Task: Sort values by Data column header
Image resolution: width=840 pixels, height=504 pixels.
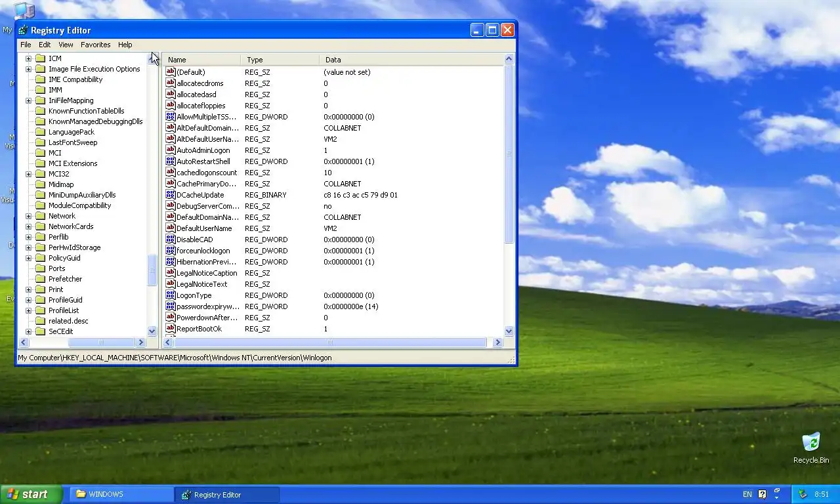Action: [x=411, y=60]
